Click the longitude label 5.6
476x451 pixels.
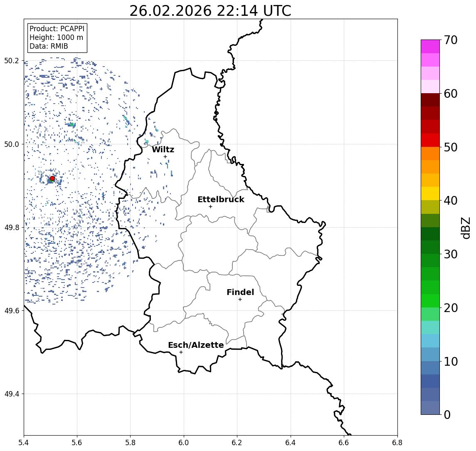[77, 443]
